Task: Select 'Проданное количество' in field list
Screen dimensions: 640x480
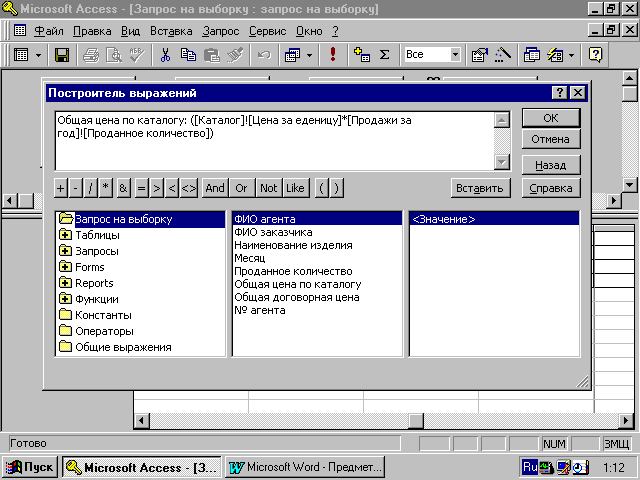Action: point(293,271)
